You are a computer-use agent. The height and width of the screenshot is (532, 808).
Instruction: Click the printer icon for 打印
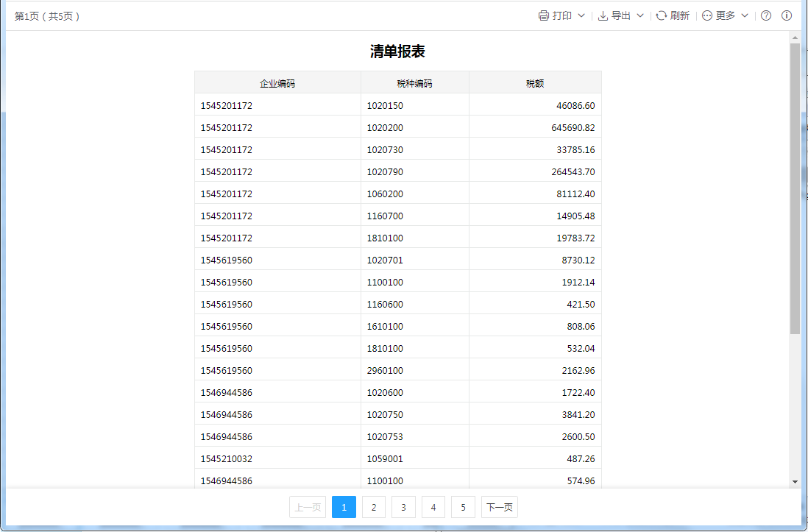pyautogui.click(x=544, y=15)
